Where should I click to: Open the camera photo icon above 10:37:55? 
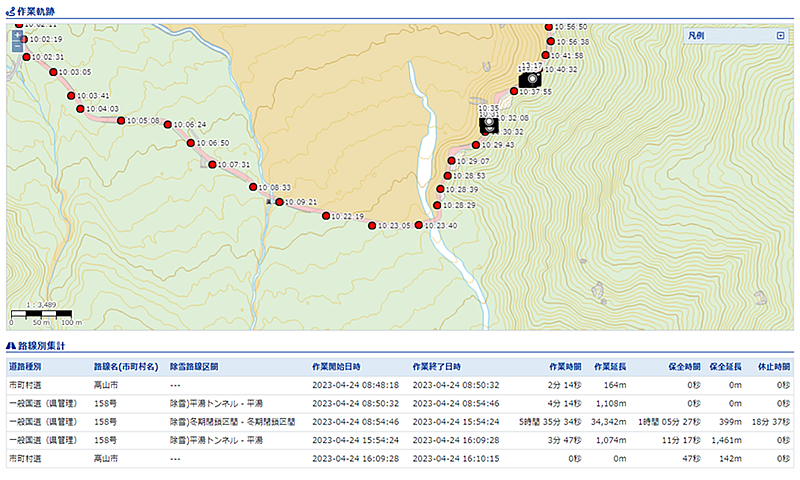530,80
